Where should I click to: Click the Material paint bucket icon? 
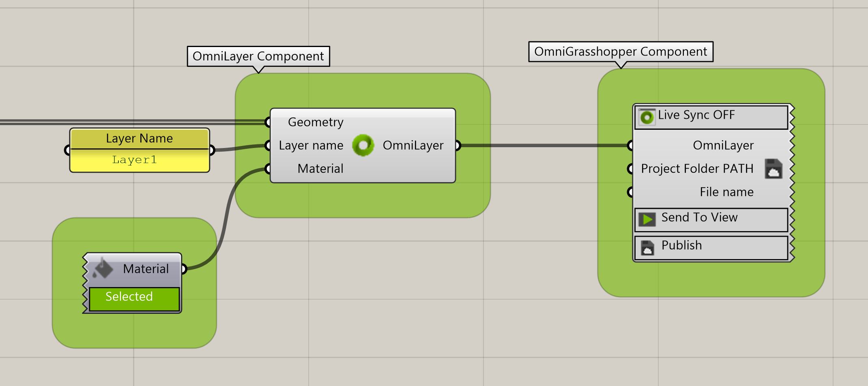pyautogui.click(x=103, y=268)
